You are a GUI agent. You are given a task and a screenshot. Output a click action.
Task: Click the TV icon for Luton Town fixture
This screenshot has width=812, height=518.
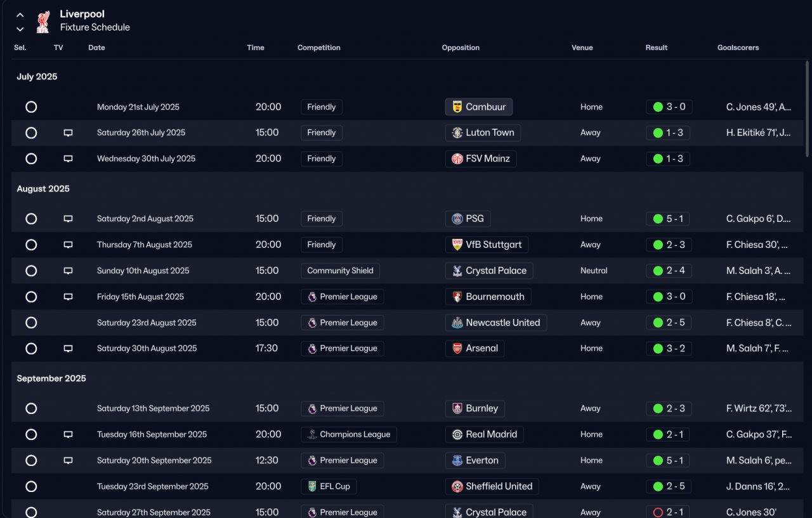click(x=68, y=133)
